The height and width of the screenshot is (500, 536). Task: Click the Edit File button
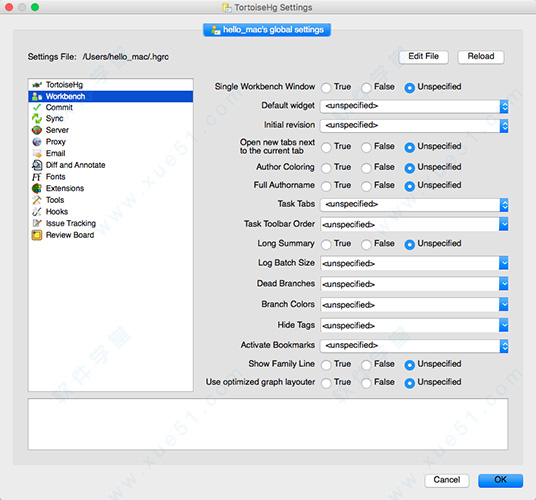coord(424,57)
